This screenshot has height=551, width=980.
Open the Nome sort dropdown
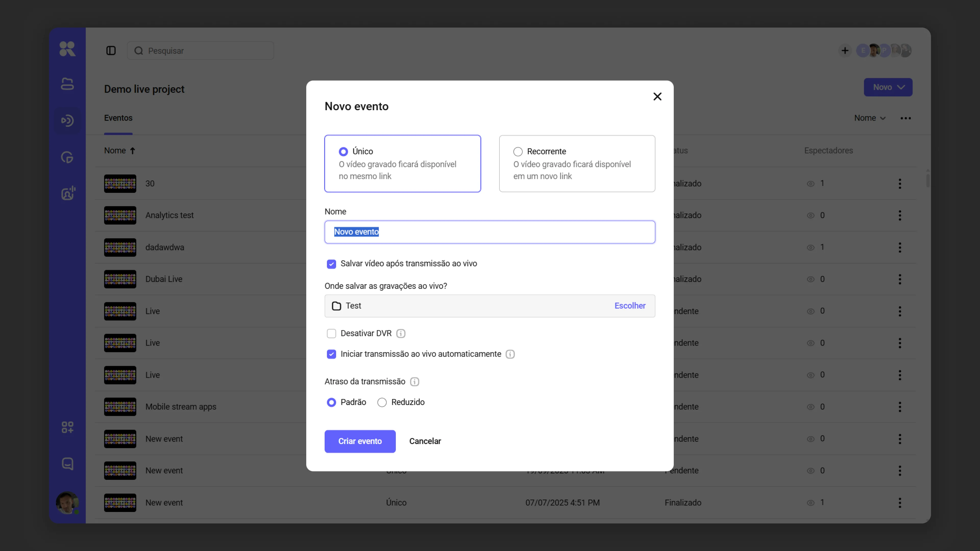(870, 118)
